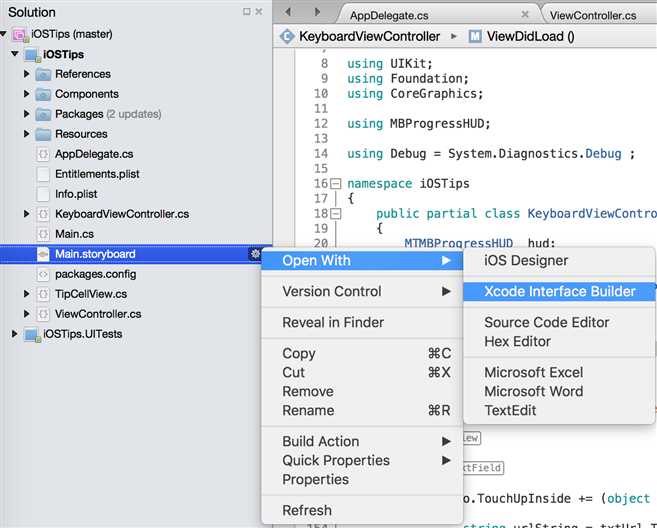Click the Info.plist file icon
This screenshot has width=657, height=528.
click(43, 194)
